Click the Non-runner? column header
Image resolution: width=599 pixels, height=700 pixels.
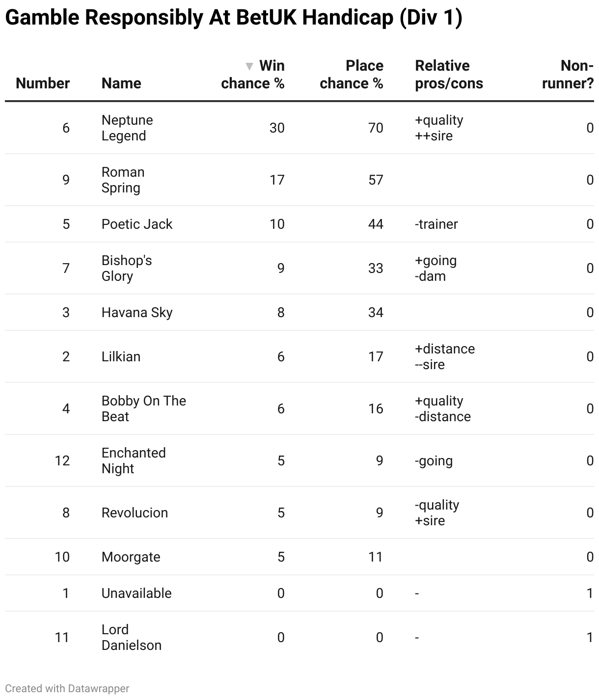pos(568,75)
